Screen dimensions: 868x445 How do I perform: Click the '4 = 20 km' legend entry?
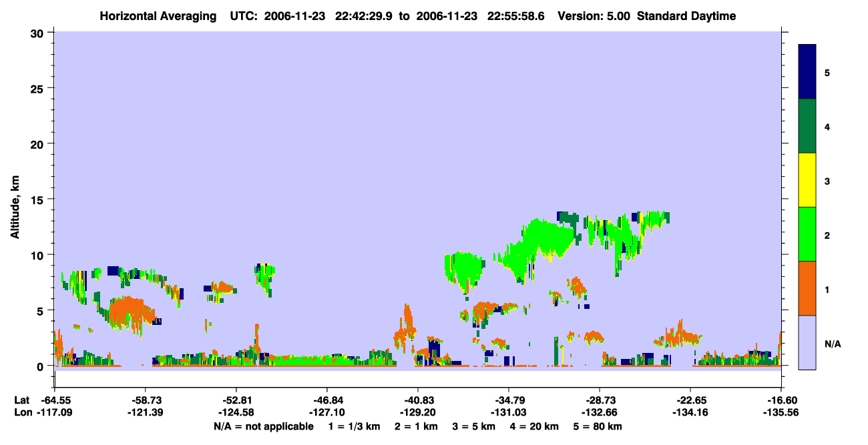coord(535,426)
